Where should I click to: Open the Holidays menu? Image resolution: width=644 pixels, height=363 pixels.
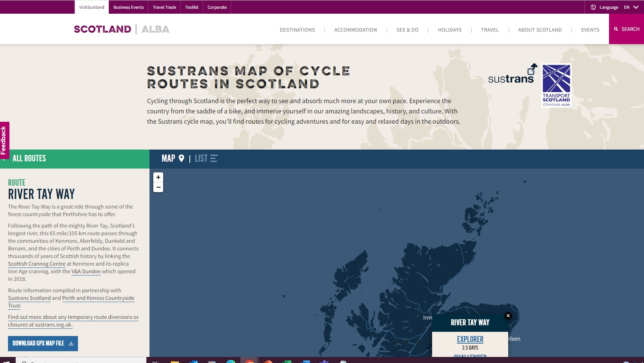point(450,30)
